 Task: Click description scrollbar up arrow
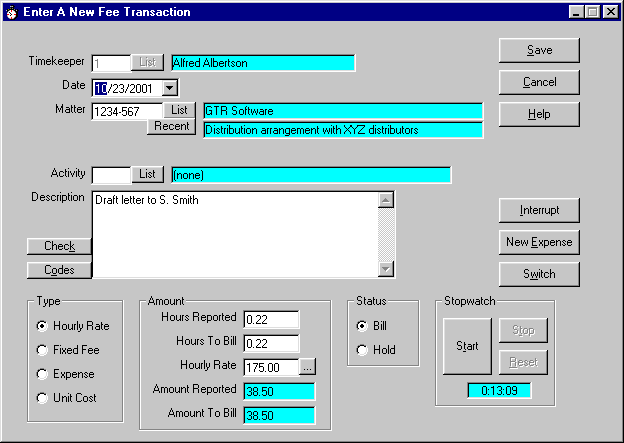click(x=386, y=200)
